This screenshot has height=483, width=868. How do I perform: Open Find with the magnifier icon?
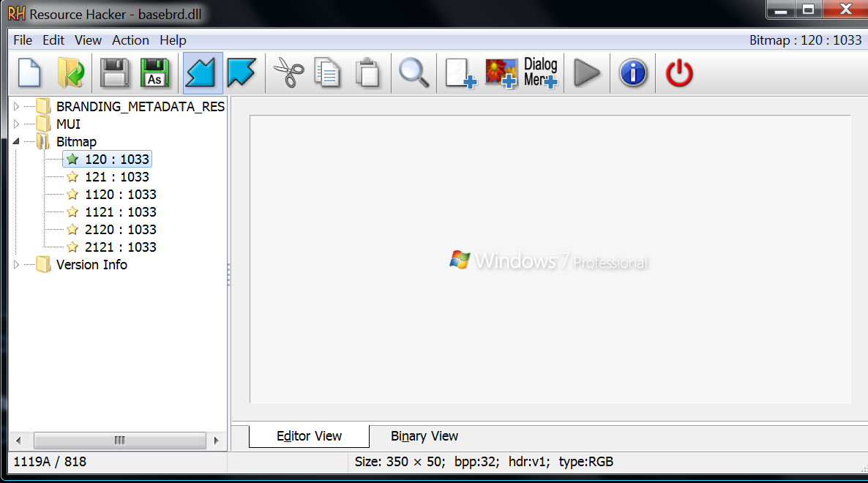tap(414, 73)
